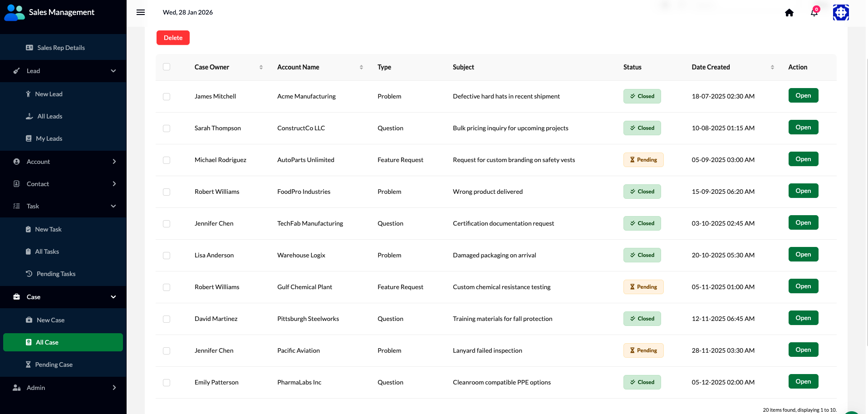Select the James Mitchell row checkbox
The width and height of the screenshot is (868, 414).
[167, 97]
